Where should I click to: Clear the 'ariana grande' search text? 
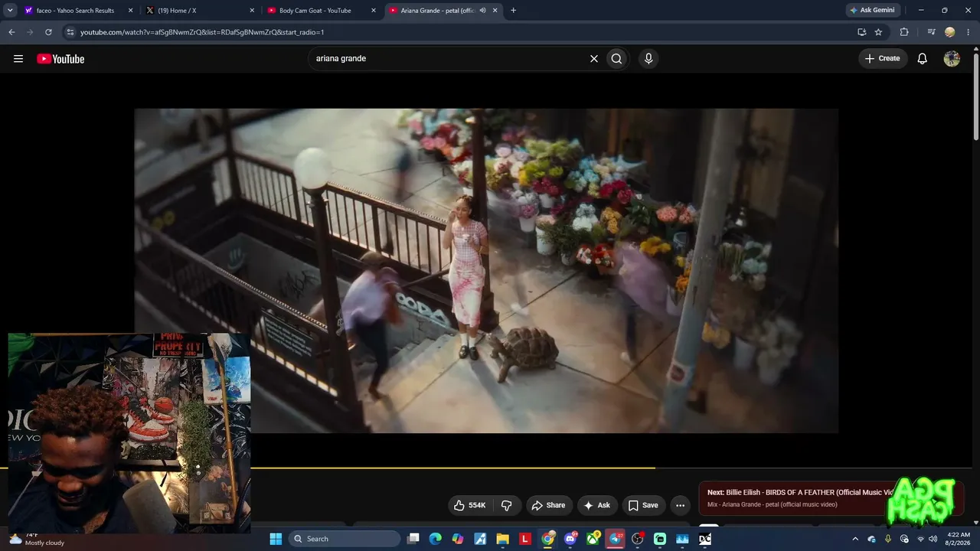(593, 59)
